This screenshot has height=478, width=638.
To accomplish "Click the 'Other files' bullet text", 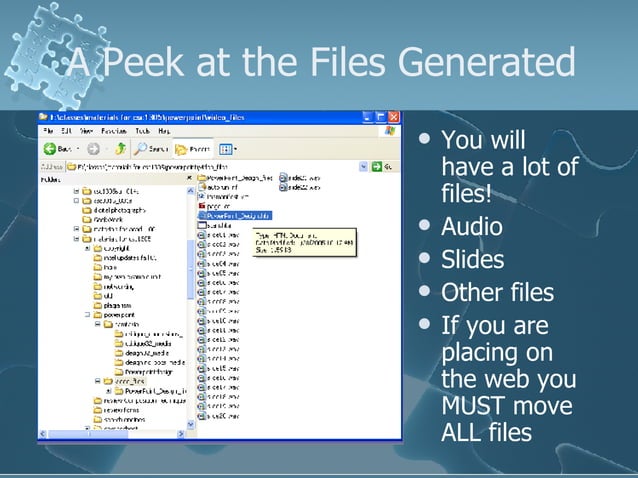I will (x=498, y=292).
